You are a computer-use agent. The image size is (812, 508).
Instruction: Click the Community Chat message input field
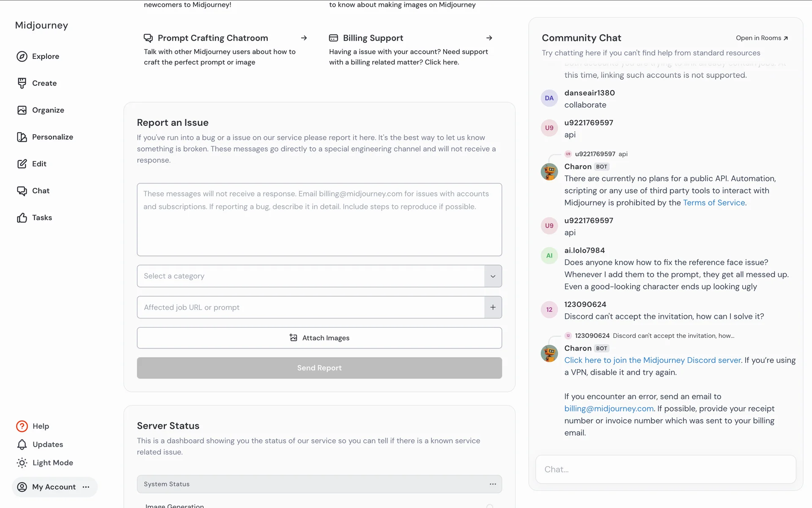tap(666, 469)
